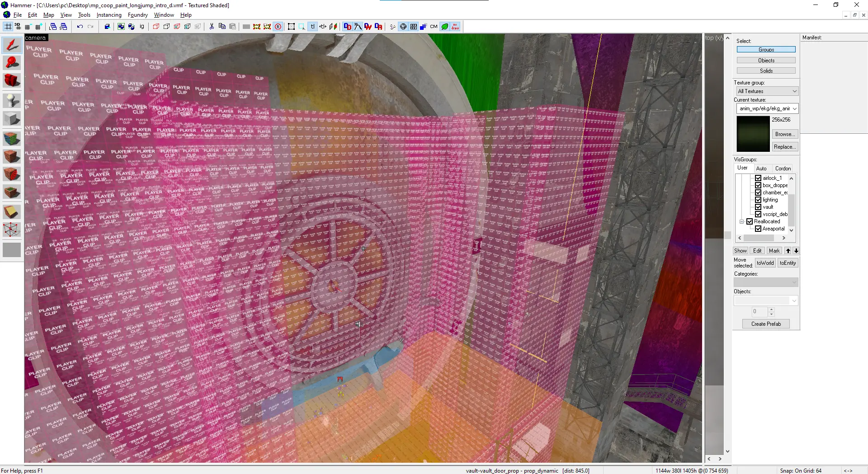The image size is (868, 474).
Task: Click the Copy icon in toolbar
Action: pyautogui.click(x=222, y=27)
